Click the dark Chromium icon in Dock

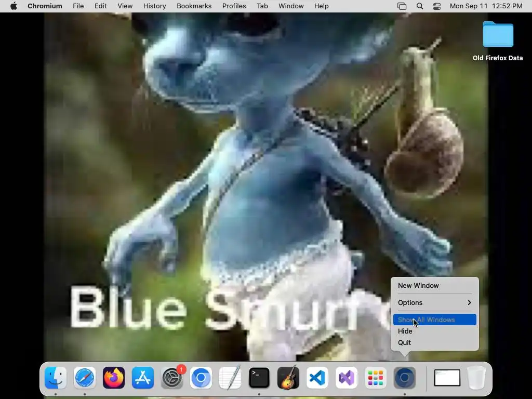(x=404, y=378)
